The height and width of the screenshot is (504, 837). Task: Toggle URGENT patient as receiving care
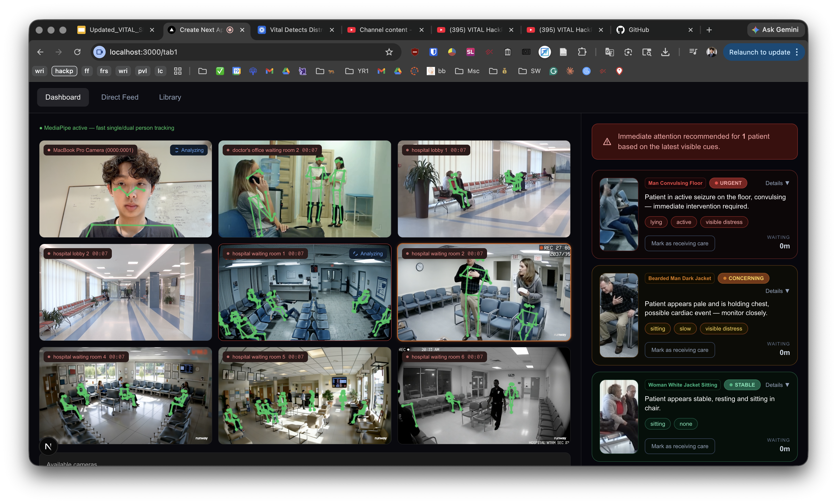[679, 243]
